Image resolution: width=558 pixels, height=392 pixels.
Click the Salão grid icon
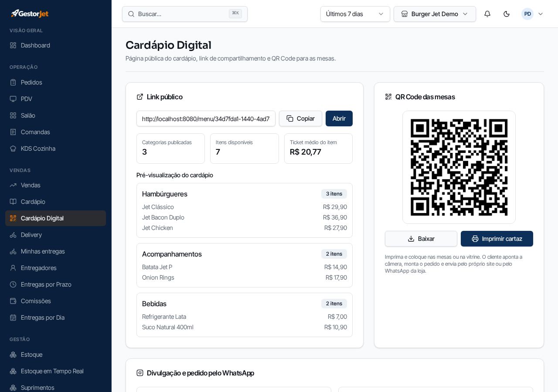click(13, 115)
